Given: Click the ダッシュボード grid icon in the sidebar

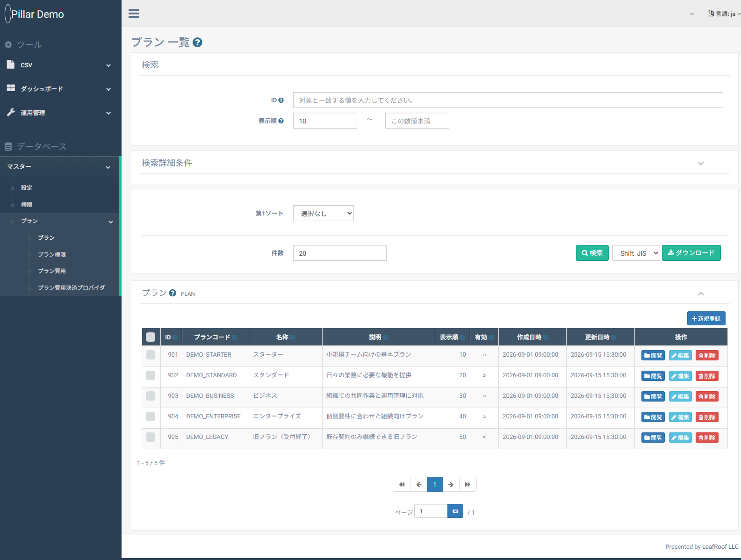Looking at the screenshot, I should pos(11,88).
